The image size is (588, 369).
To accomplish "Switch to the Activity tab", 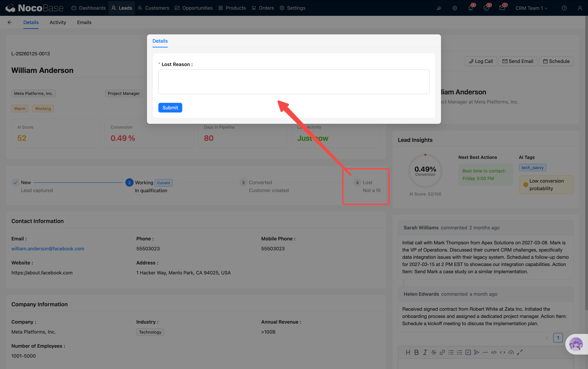I will pyautogui.click(x=58, y=23).
